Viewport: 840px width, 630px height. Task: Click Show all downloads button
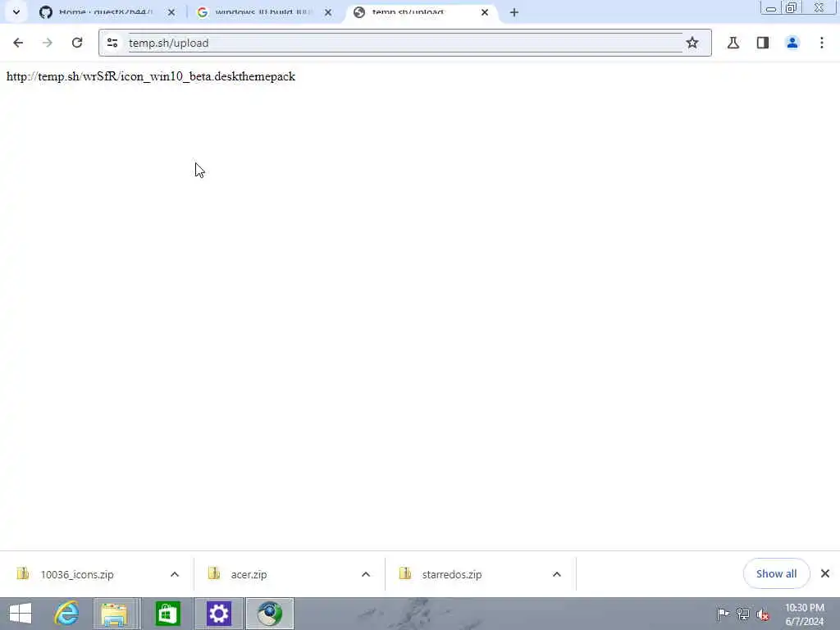[x=776, y=573]
